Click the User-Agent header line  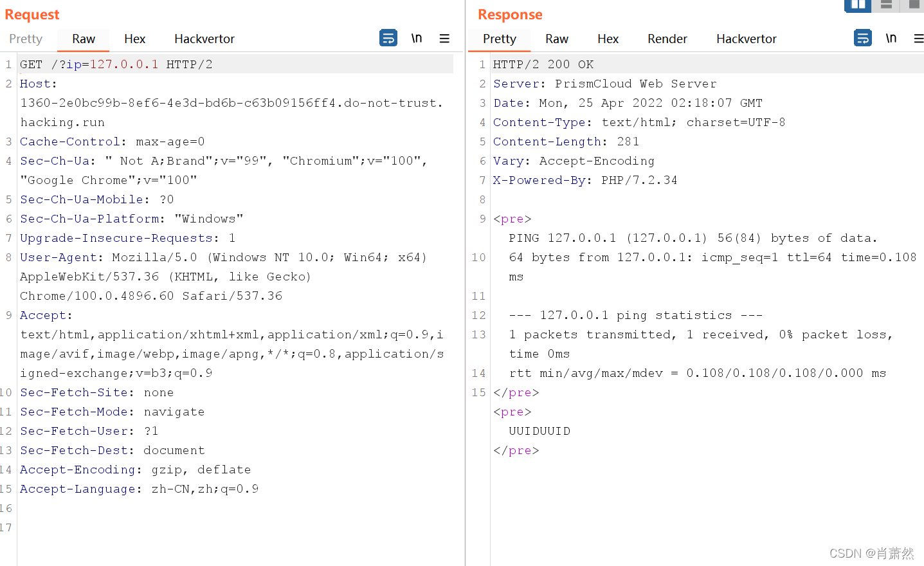point(224,257)
